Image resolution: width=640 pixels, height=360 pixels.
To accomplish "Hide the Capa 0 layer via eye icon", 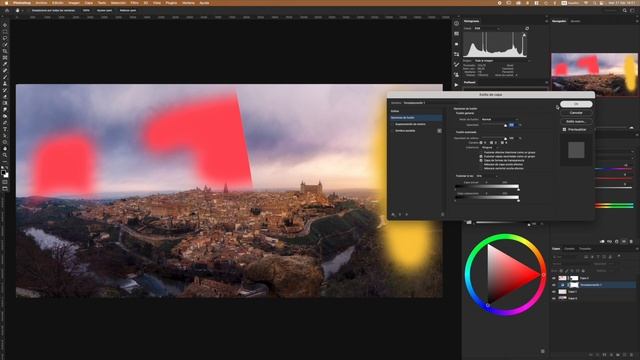I will click(x=554, y=298).
